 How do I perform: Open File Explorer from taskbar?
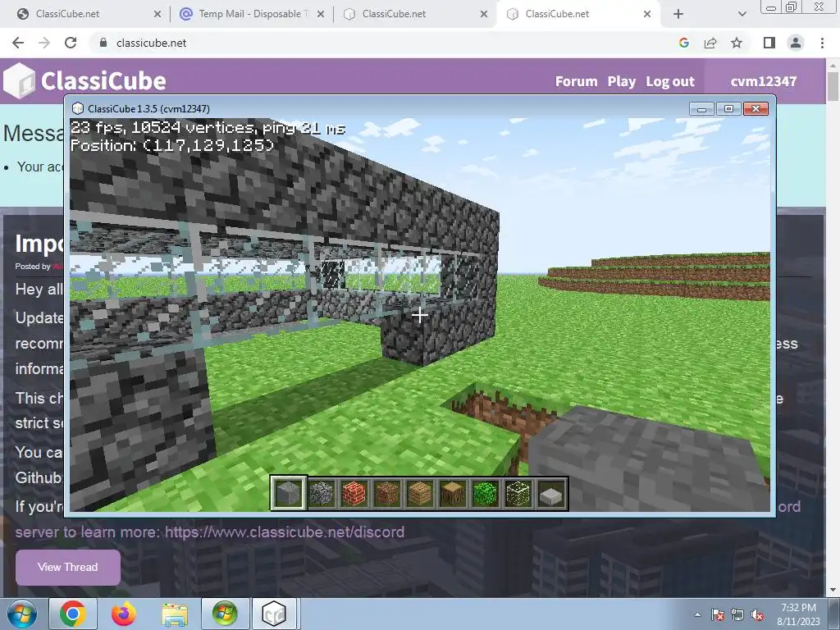click(175, 614)
